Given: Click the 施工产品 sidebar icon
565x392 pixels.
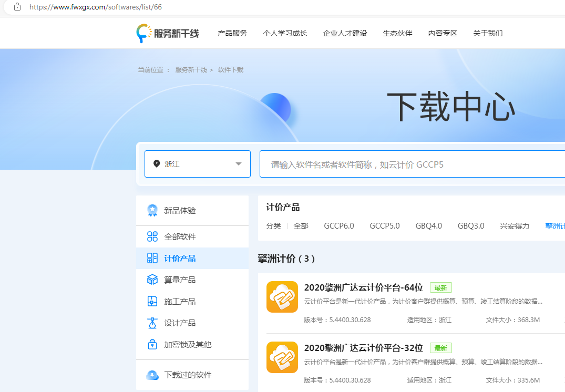Looking at the screenshot, I should pyautogui.click(x=152, y=301).
